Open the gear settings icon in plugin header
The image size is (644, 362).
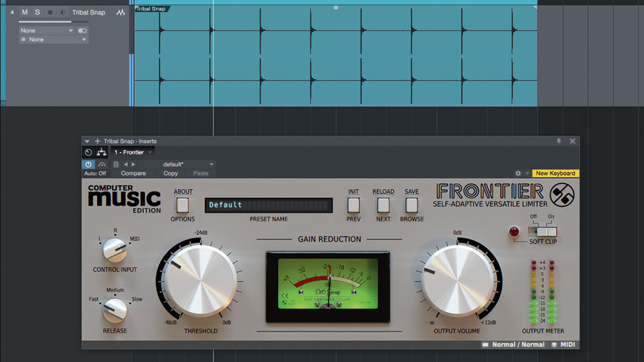tap(518, 173)
